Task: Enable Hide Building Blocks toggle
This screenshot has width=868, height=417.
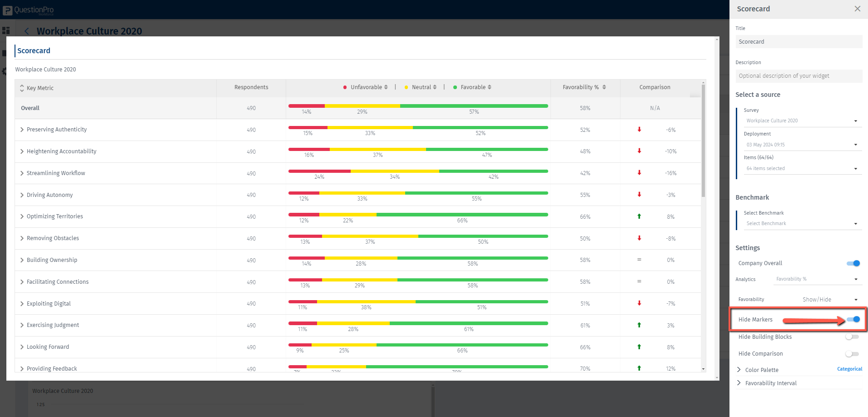Action: [x=852, y=337]
